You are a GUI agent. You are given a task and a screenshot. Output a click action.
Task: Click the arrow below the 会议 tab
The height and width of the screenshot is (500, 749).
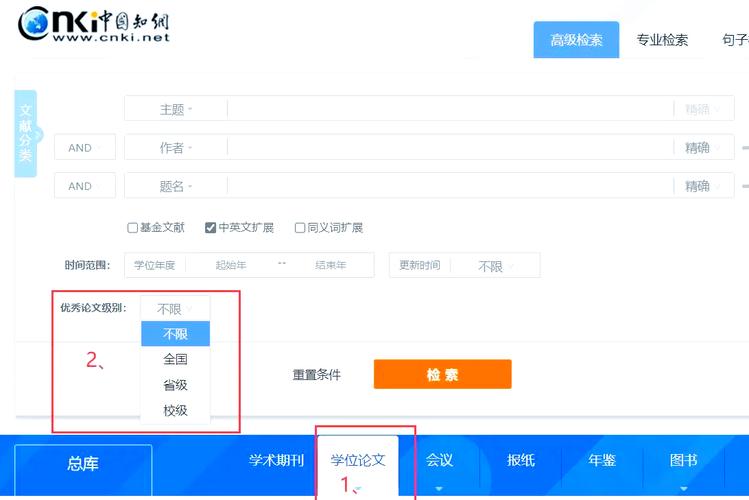point(439,489)
